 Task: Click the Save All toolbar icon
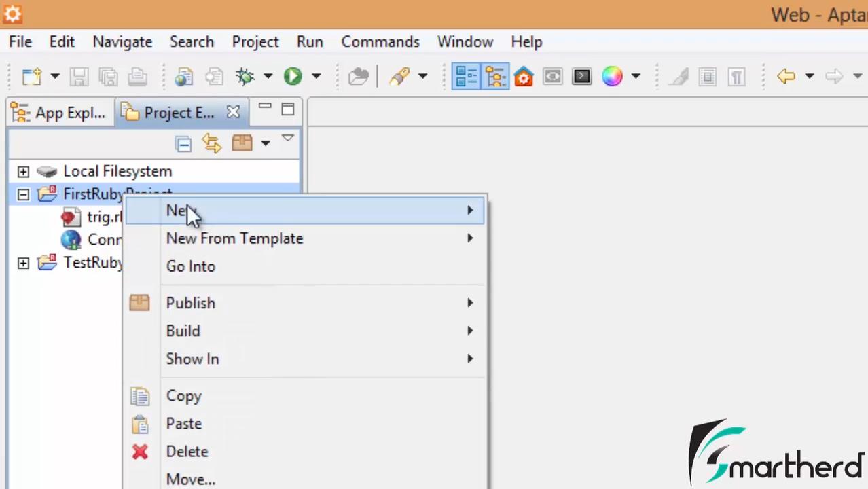tap(108, 76)
